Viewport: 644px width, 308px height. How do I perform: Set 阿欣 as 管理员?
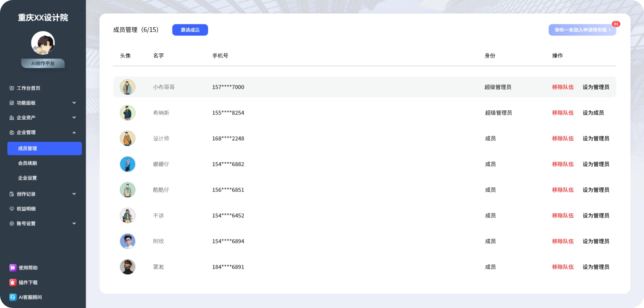[x=596, y=241]
